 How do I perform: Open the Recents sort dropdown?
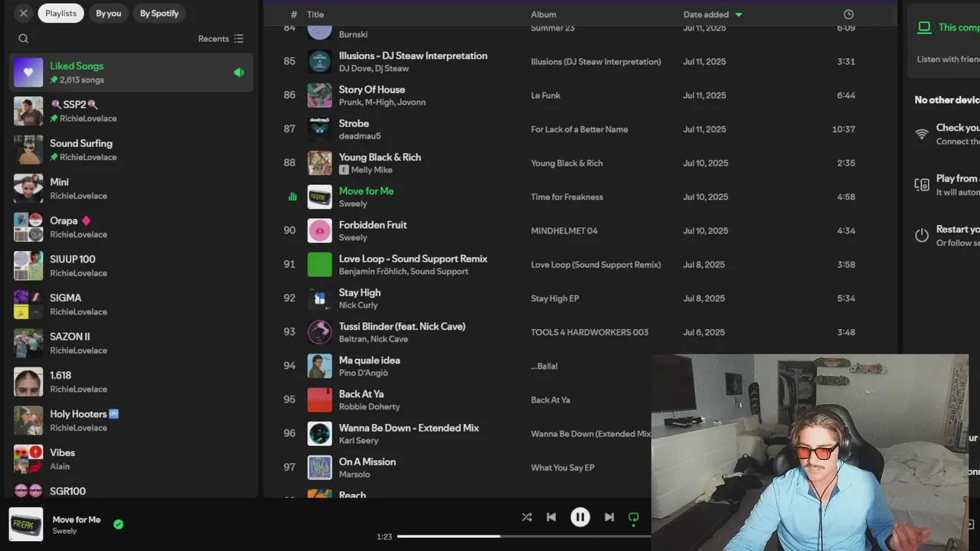[x=220, y=38]
